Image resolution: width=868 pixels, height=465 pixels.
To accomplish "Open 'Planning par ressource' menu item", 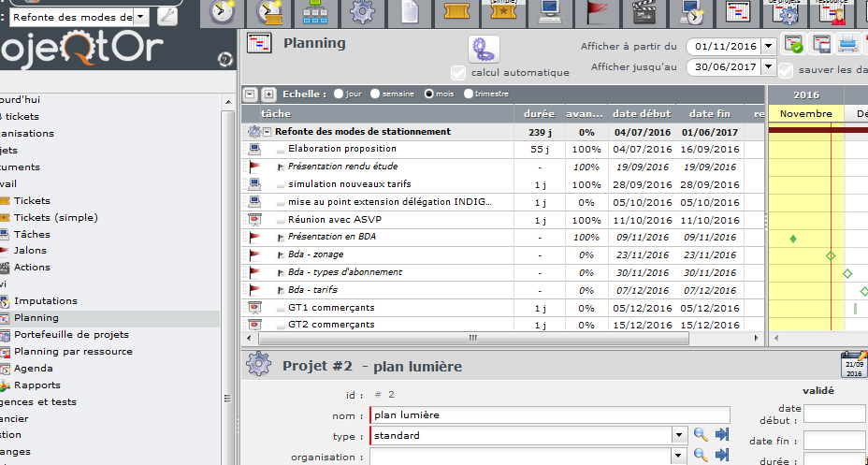I will [73, 351].
